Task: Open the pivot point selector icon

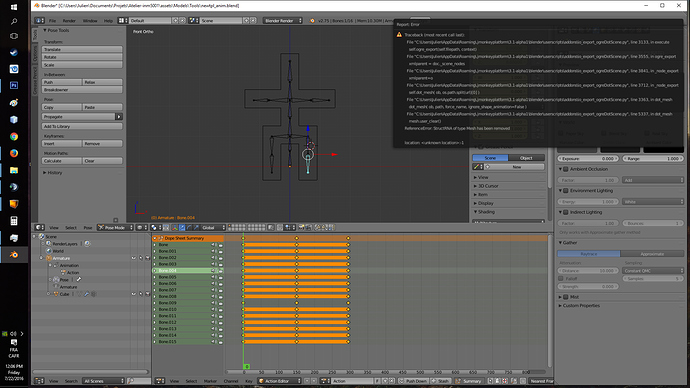Action: 155,227
